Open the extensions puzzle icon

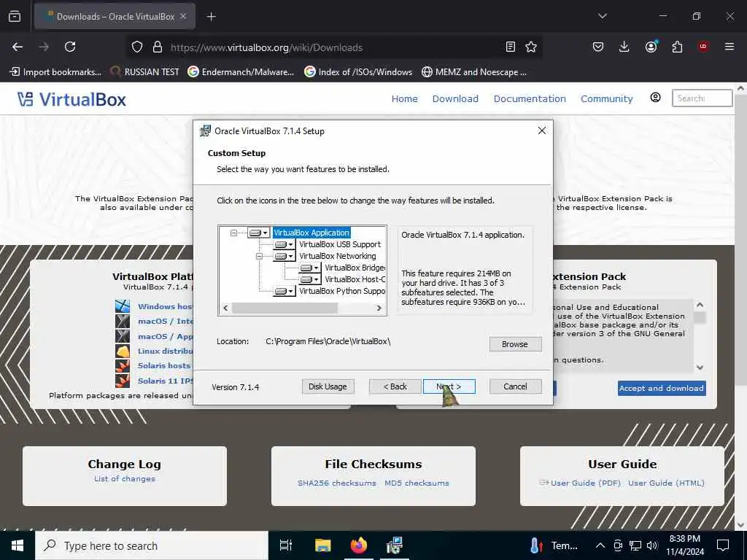(x=677, y=47)
